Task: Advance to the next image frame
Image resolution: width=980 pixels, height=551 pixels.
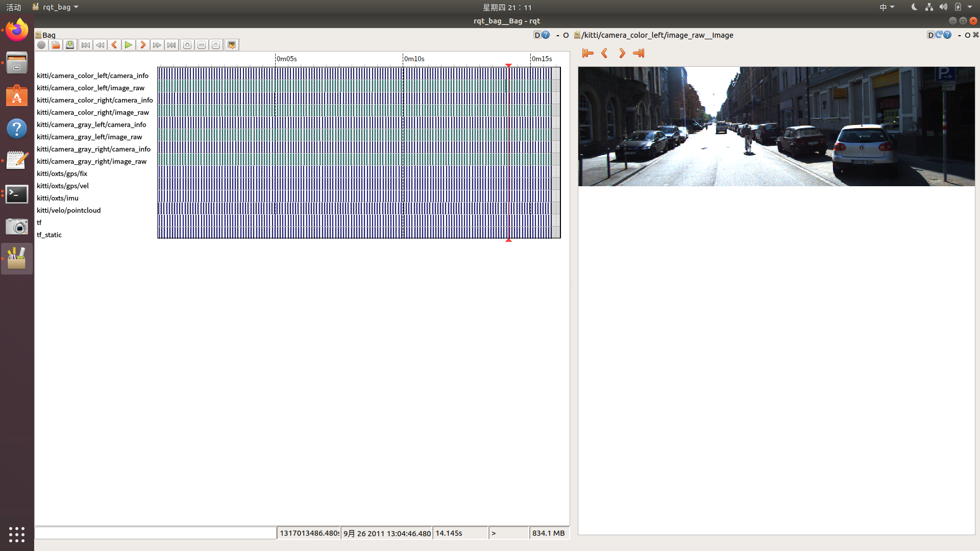Action: click(x=622, y=53)
